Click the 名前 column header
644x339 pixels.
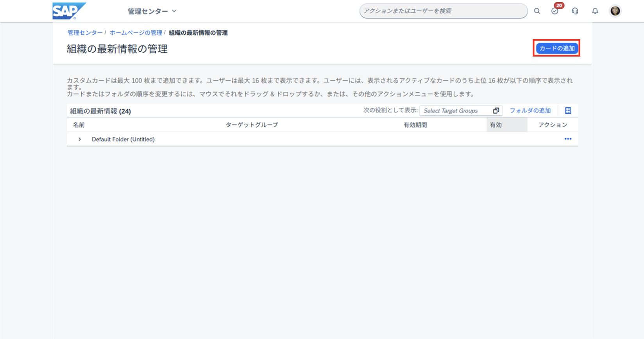click(79, 125)
